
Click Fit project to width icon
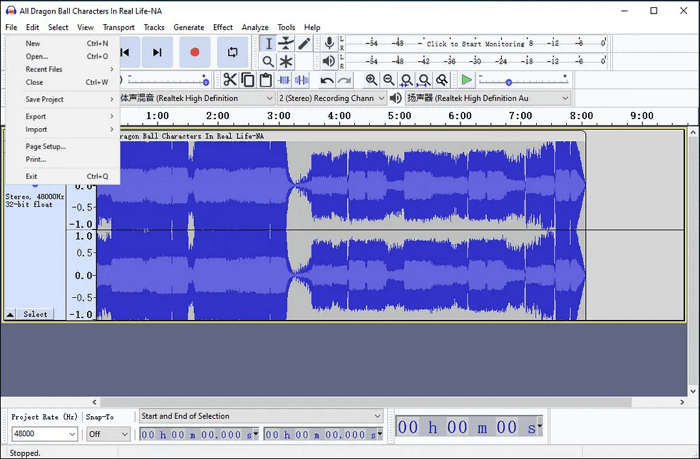pos(424,80)
